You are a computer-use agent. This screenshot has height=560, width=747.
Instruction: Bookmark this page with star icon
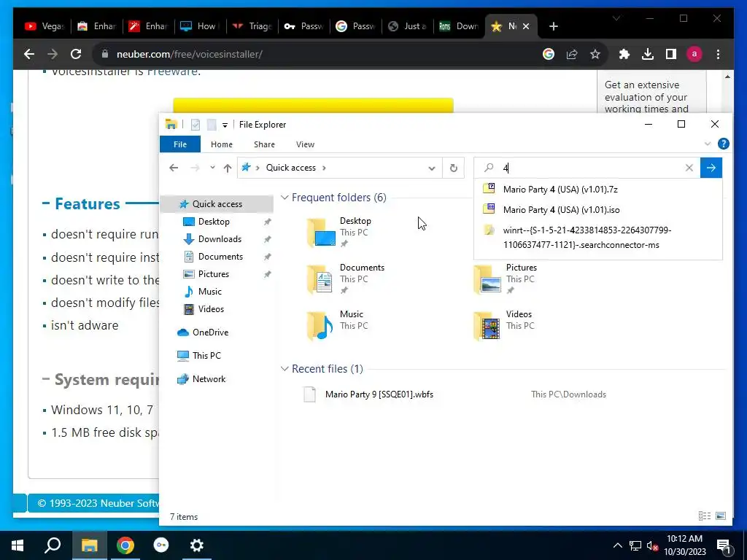(595, 54)
